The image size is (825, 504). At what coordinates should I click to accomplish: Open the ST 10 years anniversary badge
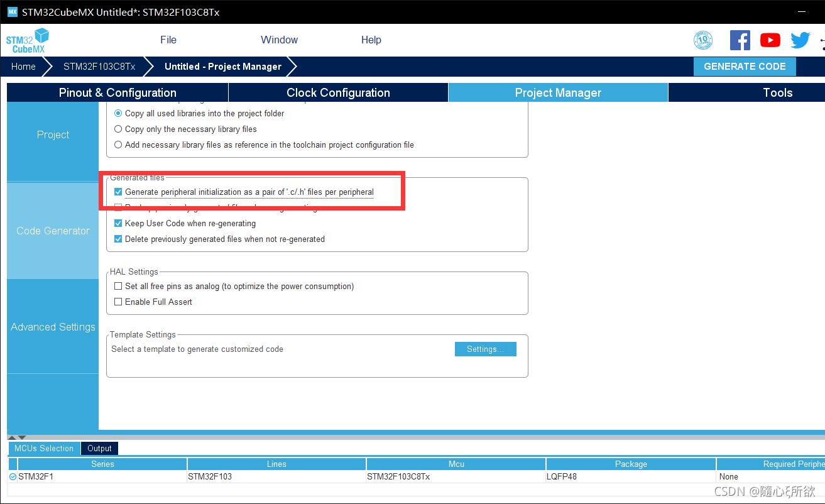703,40
